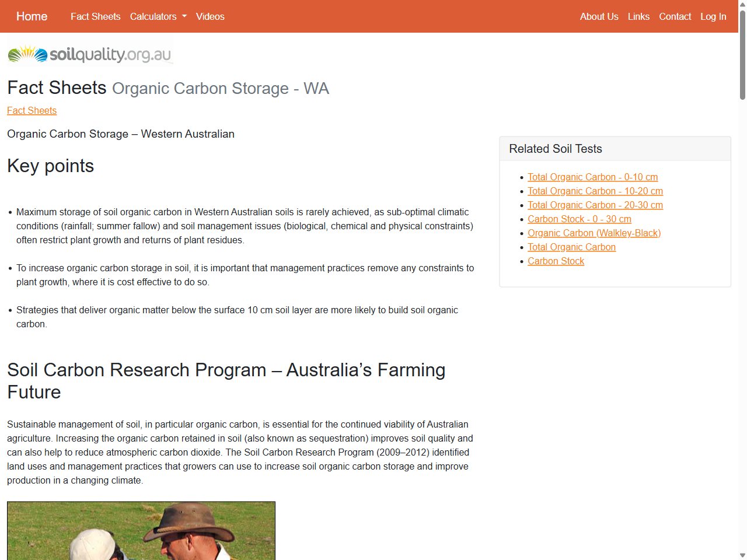Click the dropdown caret next to Calculators
The image size is (747, 560).
[x=183, y=16]
